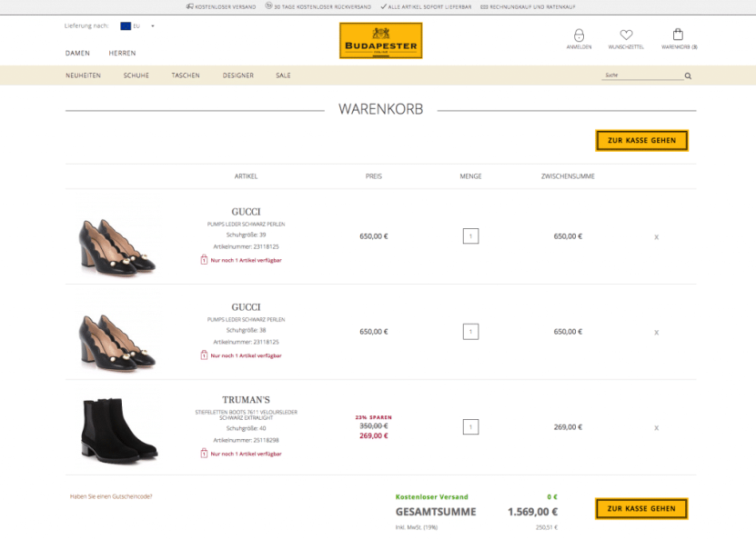Image resolution: width=756 pixels, height=540 pixels.
Task: Open Gucci size 38 pumps thumbnail
Action: [117, 341]
